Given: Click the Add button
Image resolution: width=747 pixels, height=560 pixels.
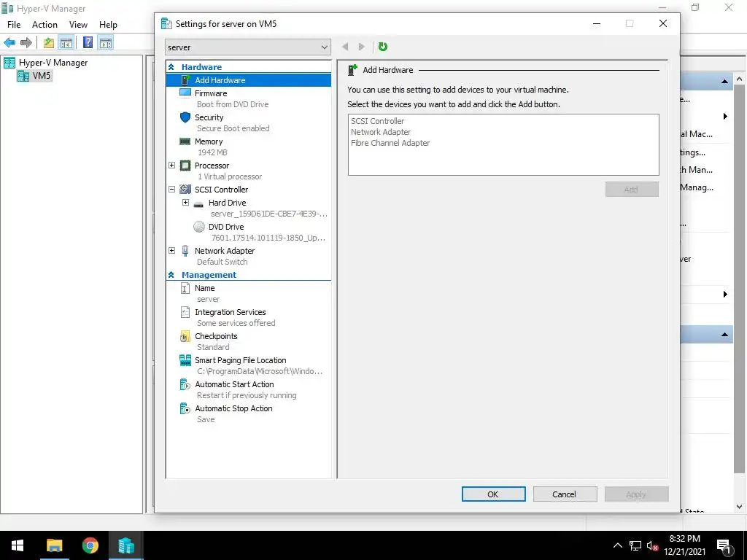Looking at the screenshot, I should pos(632,190).
